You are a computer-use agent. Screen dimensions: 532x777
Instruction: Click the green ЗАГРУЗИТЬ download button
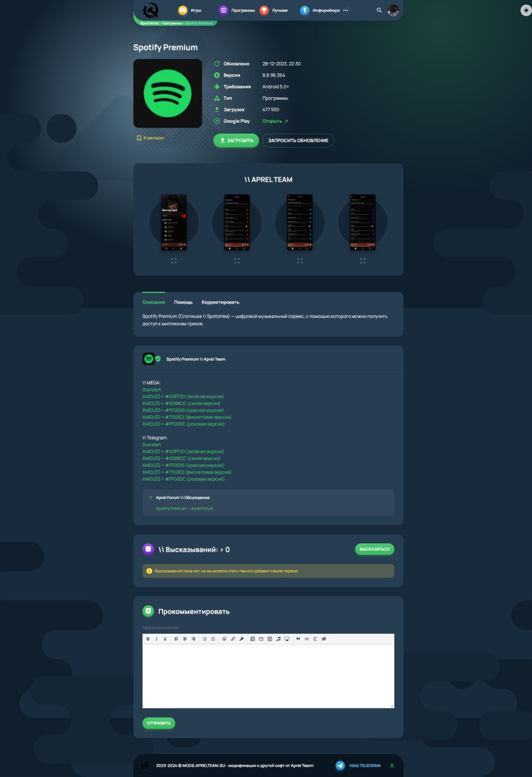point(236,140)
